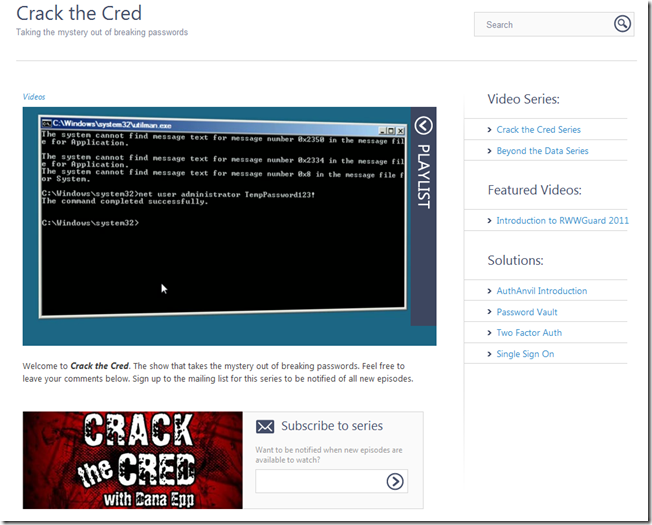Open the Single Sign On link
The image size is (652, 525).
[525, 354]
